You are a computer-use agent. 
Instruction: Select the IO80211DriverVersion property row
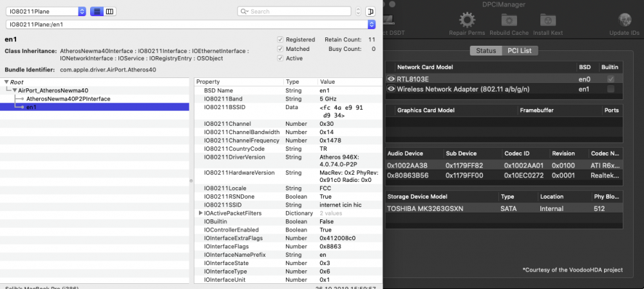point(288,161)
